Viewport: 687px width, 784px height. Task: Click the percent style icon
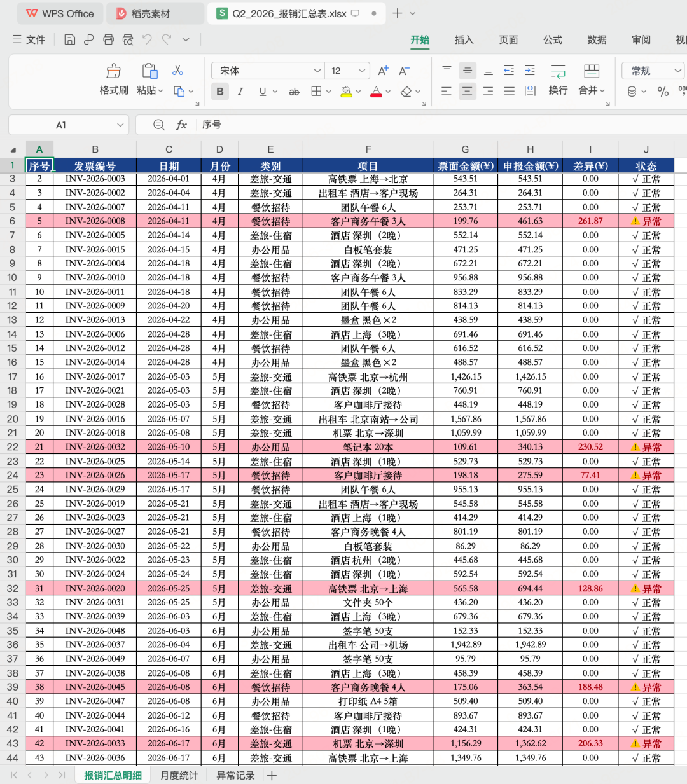coord(663,92)
